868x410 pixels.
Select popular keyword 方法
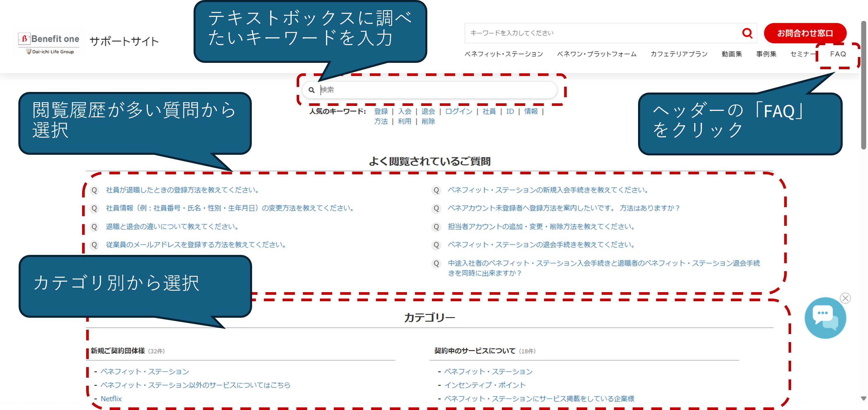(x=381, y=121)
